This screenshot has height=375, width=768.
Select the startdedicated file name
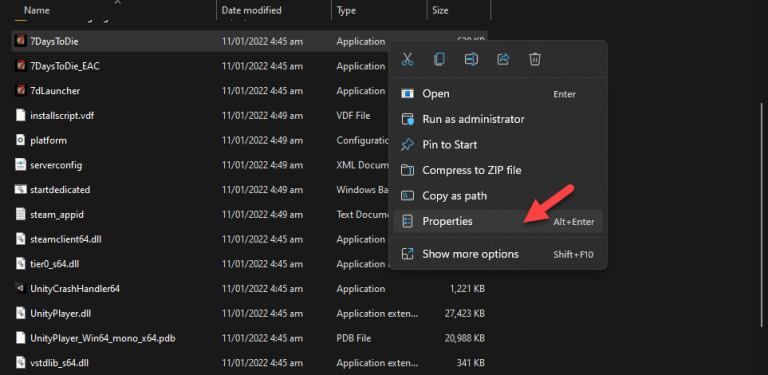(x=60, y=190)
